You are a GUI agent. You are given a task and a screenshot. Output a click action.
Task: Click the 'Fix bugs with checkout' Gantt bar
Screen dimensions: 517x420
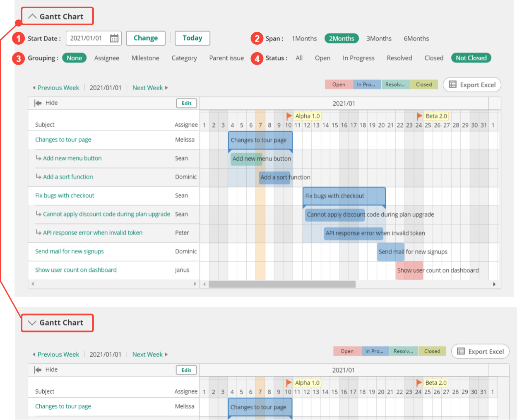344,196
